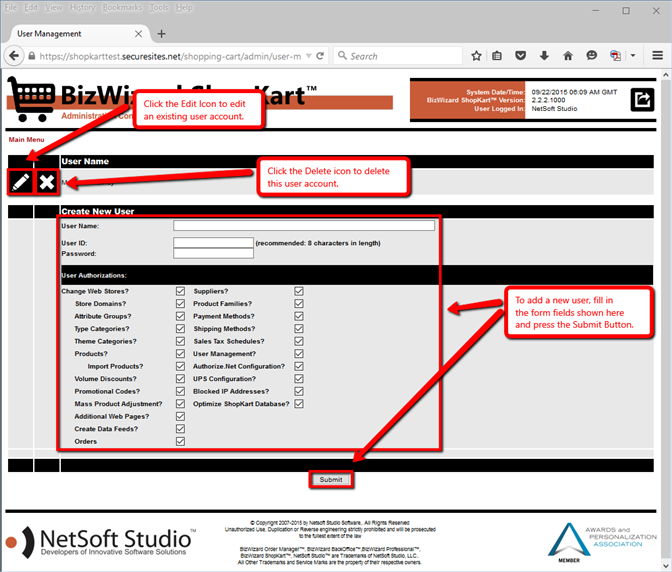Open the hamburger browser menu

click(657, 56)
